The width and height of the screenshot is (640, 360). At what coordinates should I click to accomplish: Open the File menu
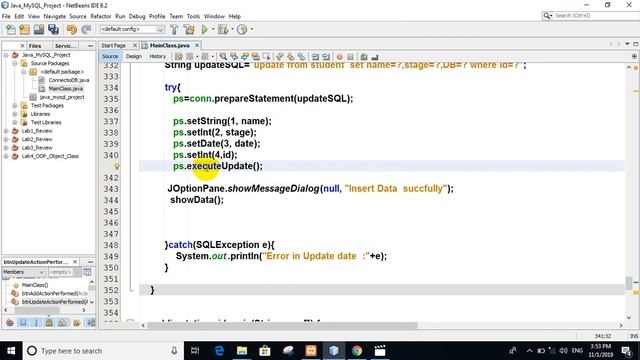[6, 16]
